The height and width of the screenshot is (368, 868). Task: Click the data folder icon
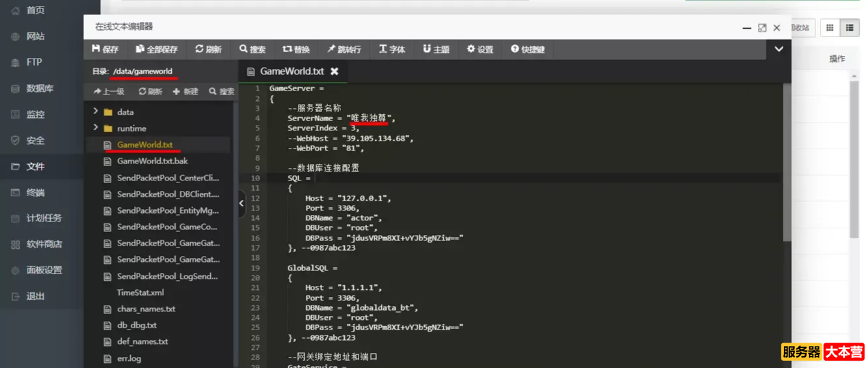[108, 112]
